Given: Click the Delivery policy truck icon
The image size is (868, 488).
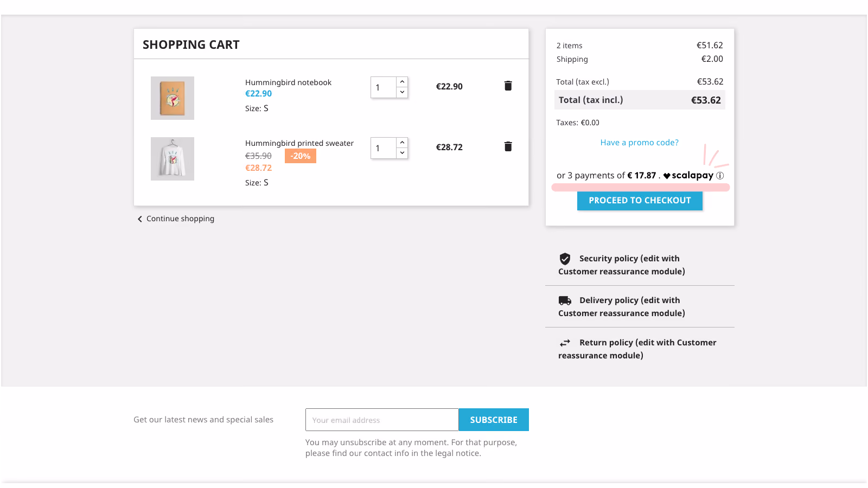Looking at the screenshot, I should [x=565, y=300].
